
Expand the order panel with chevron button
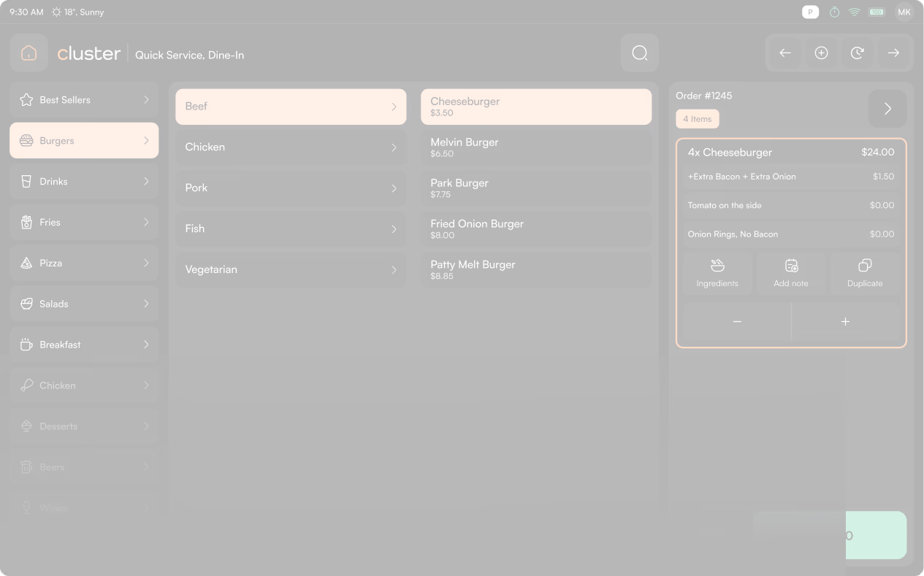coord(887,109)
